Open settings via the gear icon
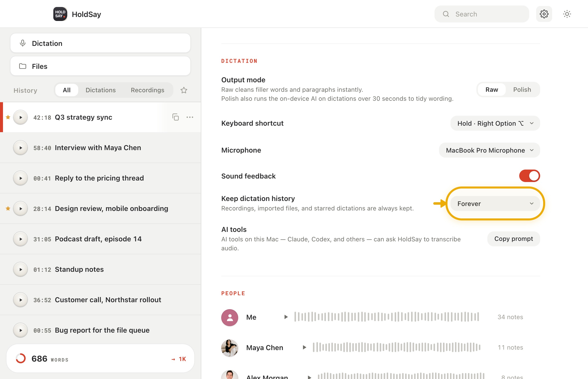 (x=544, y=14)
